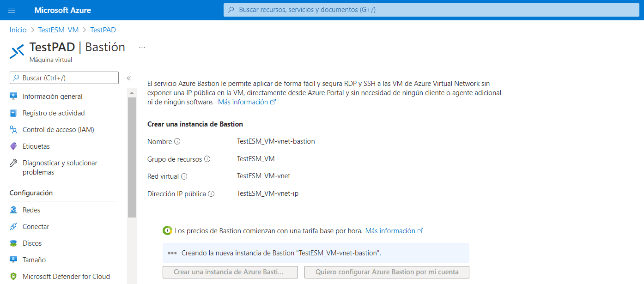The width and height of the screenshot is (644, 284).
Task: Click the info icon next to Dirección IP pública
Action: point(211,194)
